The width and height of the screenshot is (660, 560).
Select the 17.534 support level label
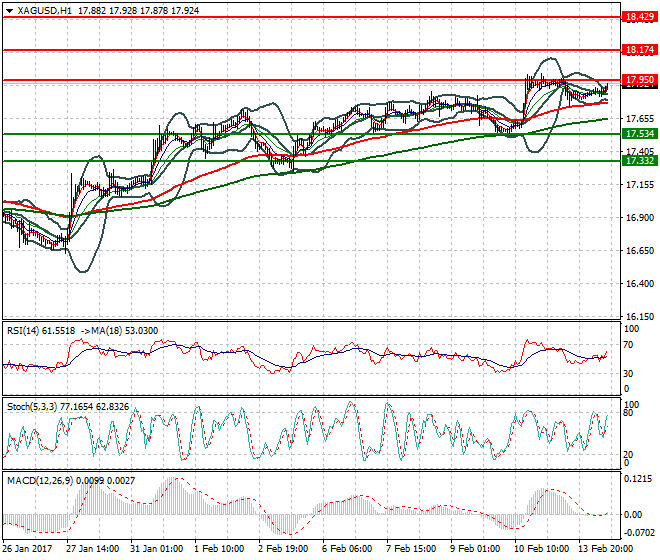(640, 134)
